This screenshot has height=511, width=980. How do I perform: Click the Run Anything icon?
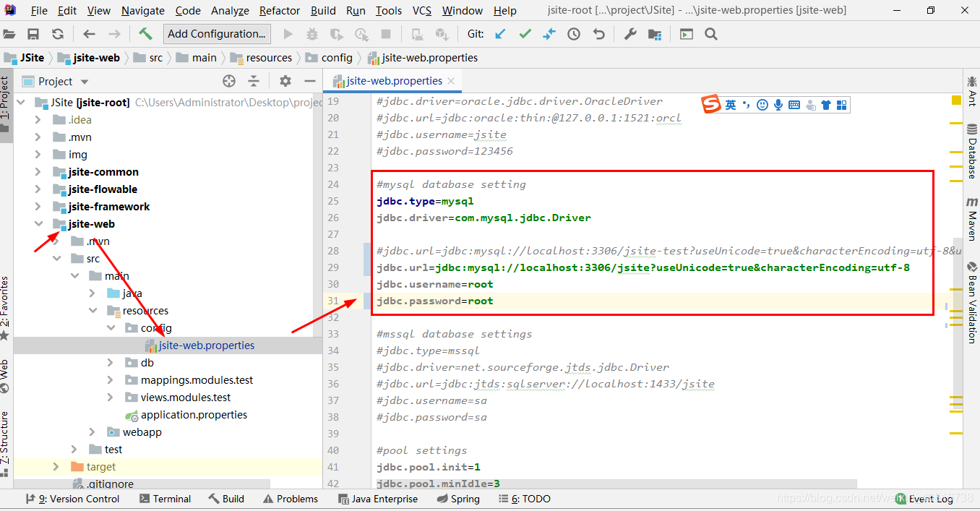(x=687, y=34)
